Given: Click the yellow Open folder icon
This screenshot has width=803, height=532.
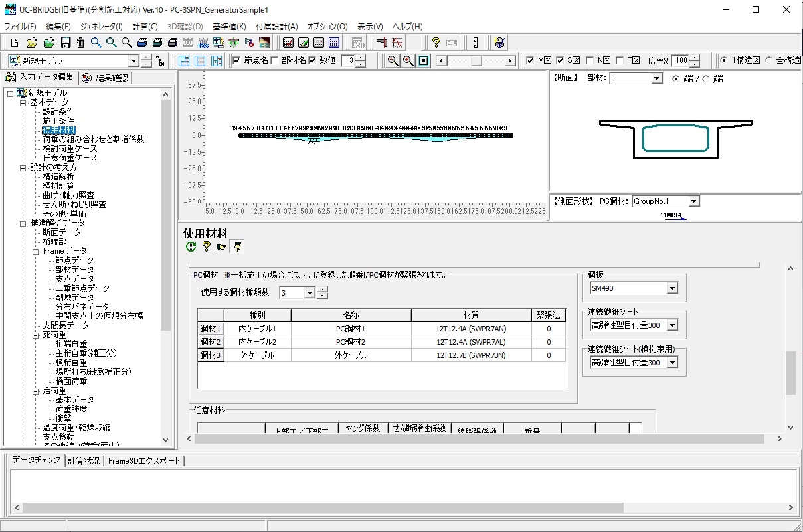Looking at the screenshot, I should coord(31,43).
